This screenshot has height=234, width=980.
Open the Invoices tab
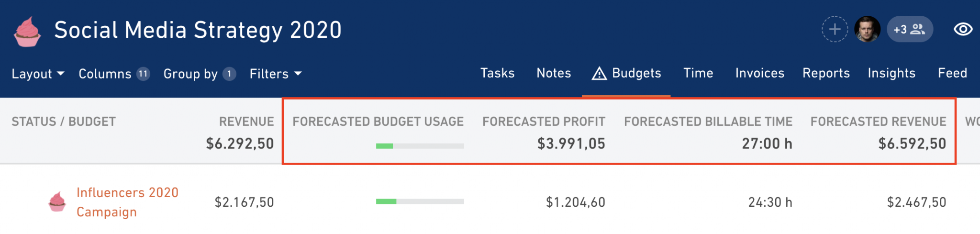click(x=760, y=73)
